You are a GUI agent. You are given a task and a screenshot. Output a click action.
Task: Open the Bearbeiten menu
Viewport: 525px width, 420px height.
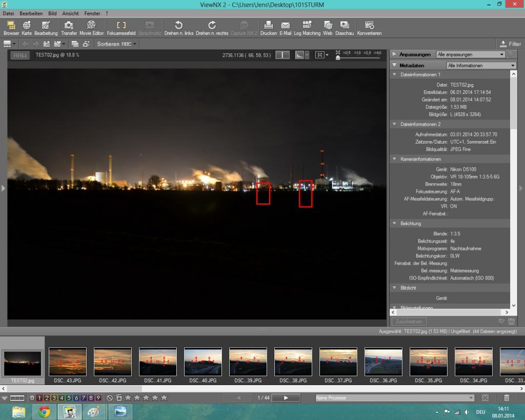[x=31, y=13]
